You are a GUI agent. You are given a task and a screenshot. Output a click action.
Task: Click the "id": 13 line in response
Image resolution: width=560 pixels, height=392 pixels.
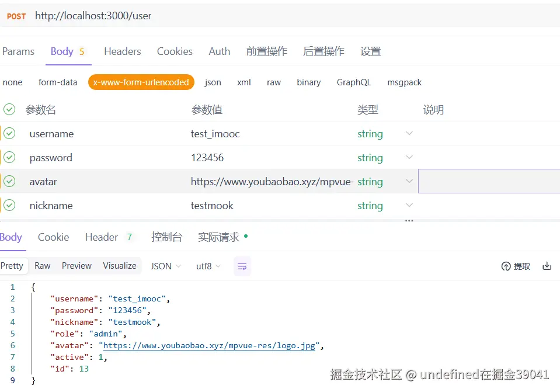tap(69, 369)
